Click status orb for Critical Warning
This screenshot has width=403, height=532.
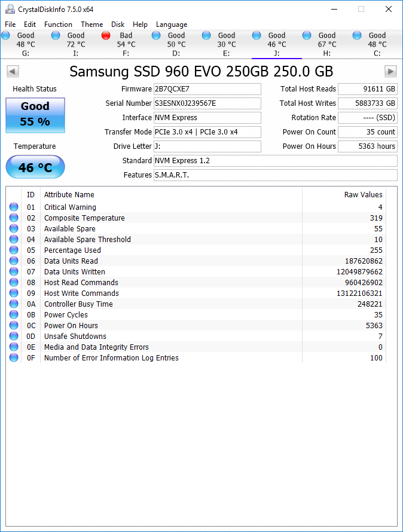pos(14,207)
